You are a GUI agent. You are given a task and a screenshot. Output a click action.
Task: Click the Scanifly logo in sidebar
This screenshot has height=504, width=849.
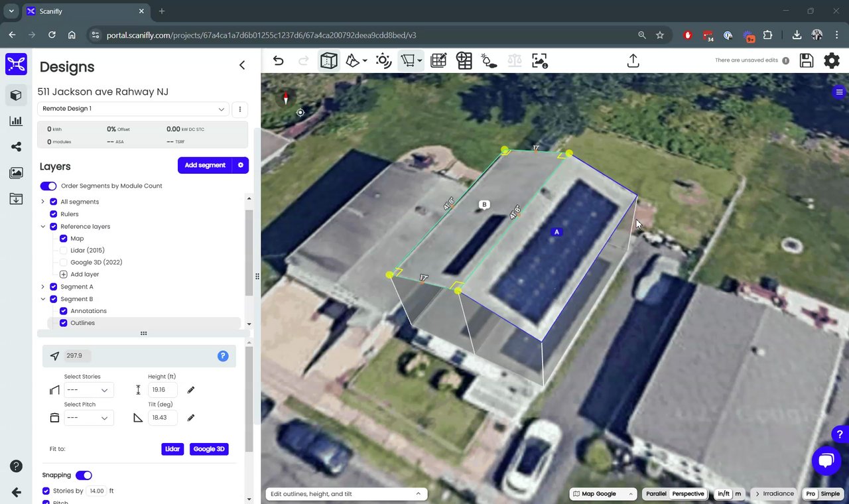click(x=17, y=64)
